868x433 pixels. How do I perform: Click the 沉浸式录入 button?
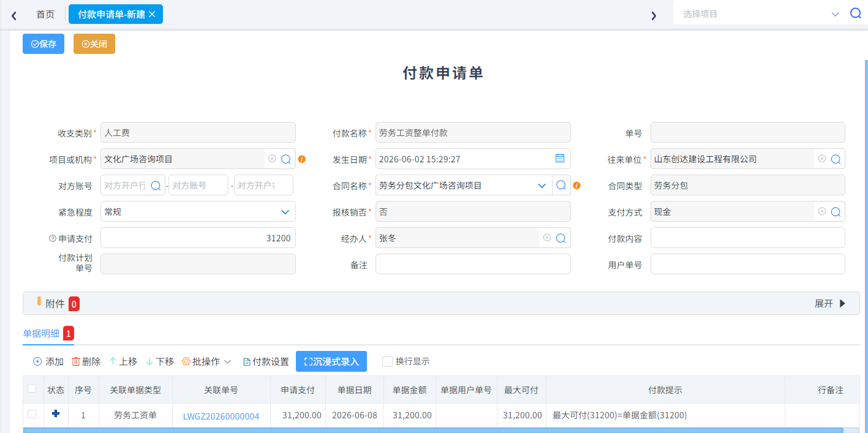(331, 361)
